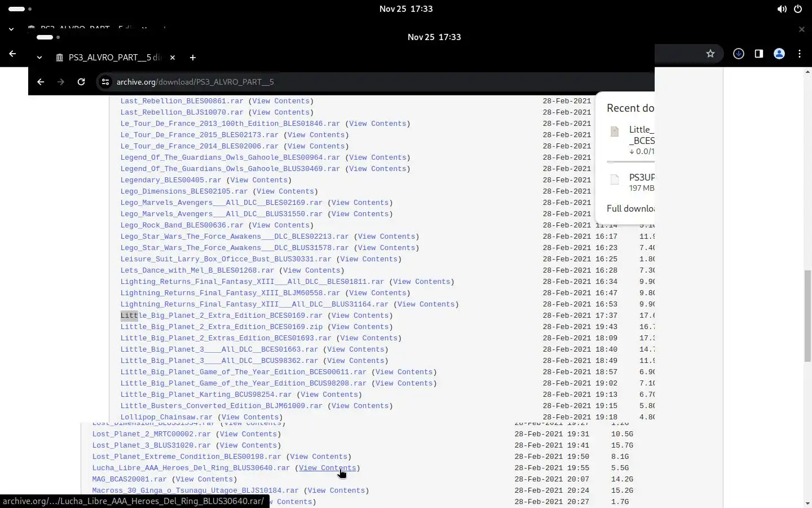This screenshot has width=812, height=508.
Task: Open Lost_Planet_2_MRTC00002.rar in outer page
Action: (x=151, y=434)
